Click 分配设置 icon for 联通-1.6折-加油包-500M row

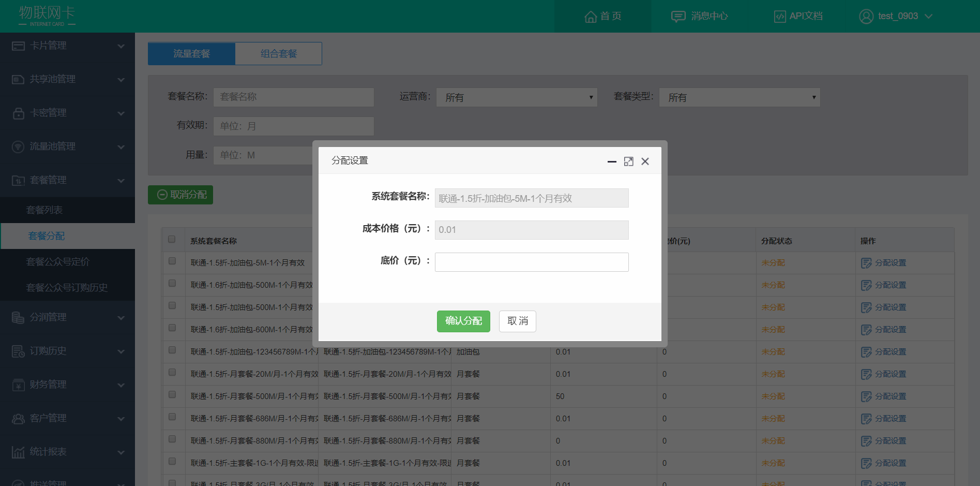(x=866, y=286)
